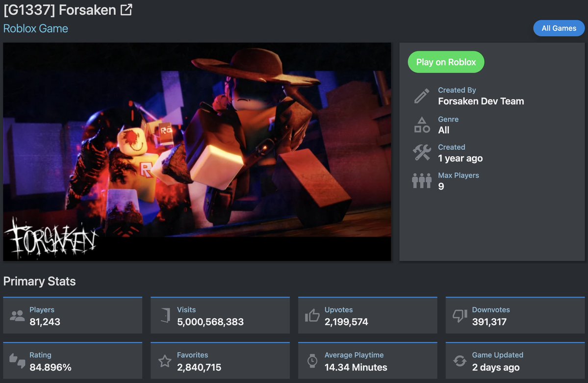Click the shapes Genre icon
588x383 pixels.
click(422, 125)
